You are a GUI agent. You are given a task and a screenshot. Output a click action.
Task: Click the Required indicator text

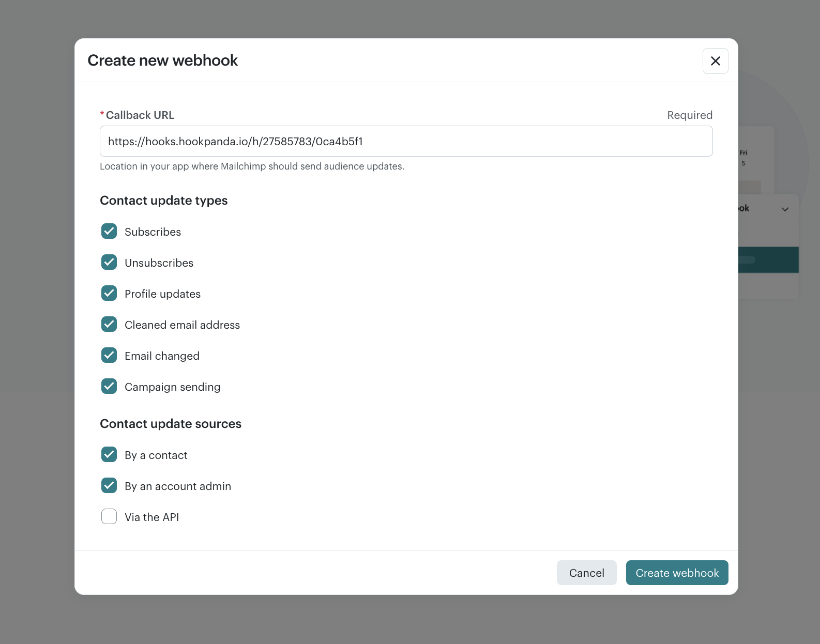click(690, 115)
